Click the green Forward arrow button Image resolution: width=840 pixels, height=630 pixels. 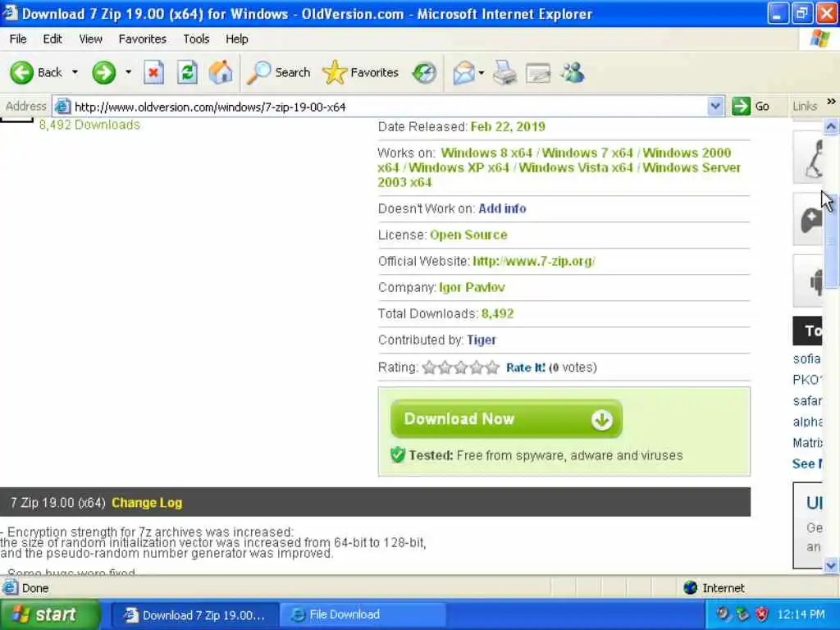[x=103, y=72]
